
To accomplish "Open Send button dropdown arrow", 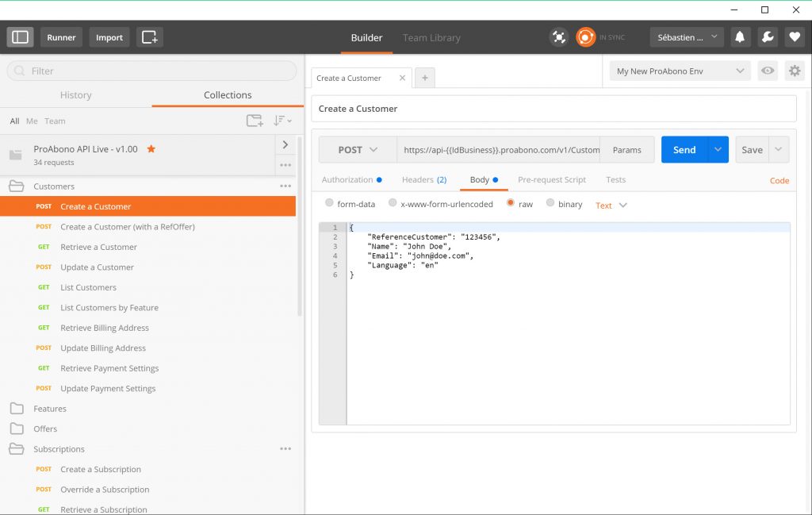I will (718, 150).
